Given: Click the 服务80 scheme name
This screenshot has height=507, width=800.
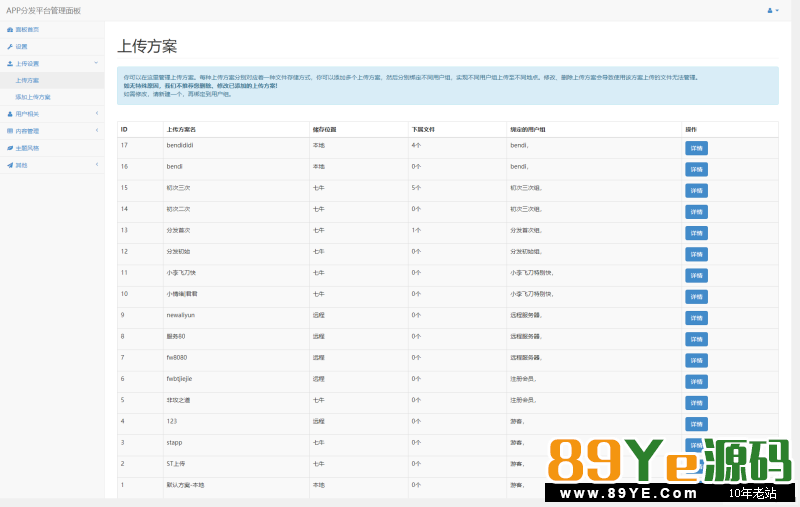Looking at the screenshot, I should pyautogui.click(x=176, y=337).
